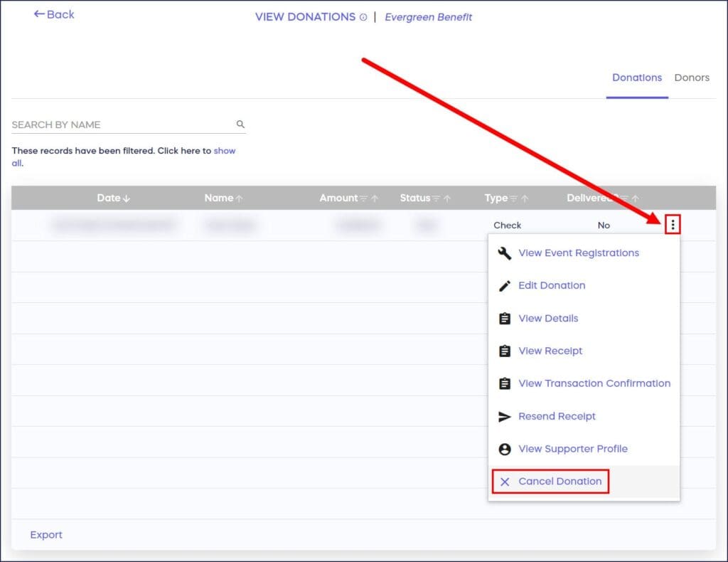Choose Edit Donation in the menu
Screen dimensions: 728x562
[x=552, y=285]
